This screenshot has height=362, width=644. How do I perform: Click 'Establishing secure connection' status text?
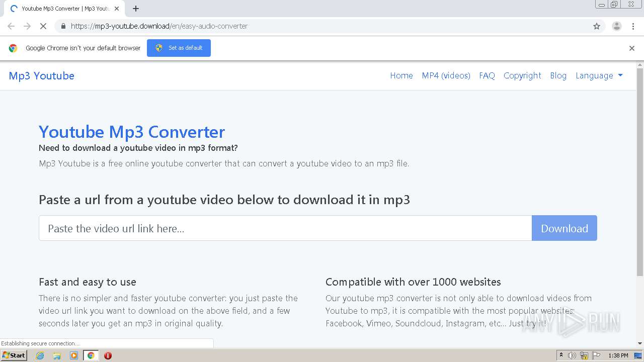(40, 343)
